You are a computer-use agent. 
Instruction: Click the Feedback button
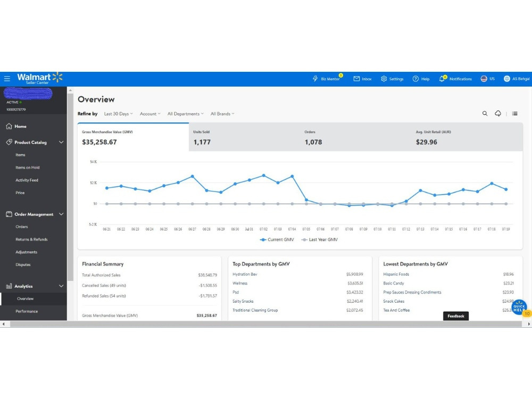point(456,316)
